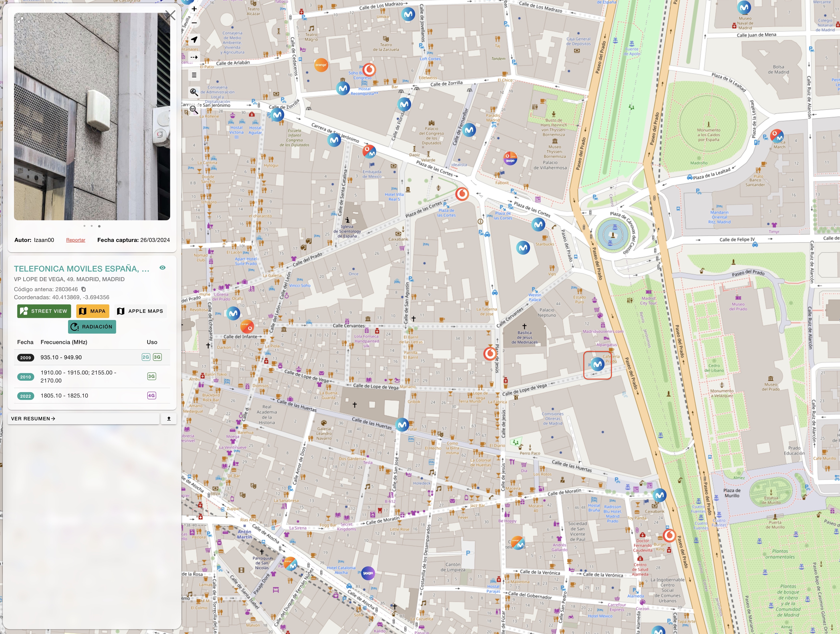Image resolution: width=840 pixels, height=634 pixels.
Task: Close the antenna details panel
Action: pos(170,15)
